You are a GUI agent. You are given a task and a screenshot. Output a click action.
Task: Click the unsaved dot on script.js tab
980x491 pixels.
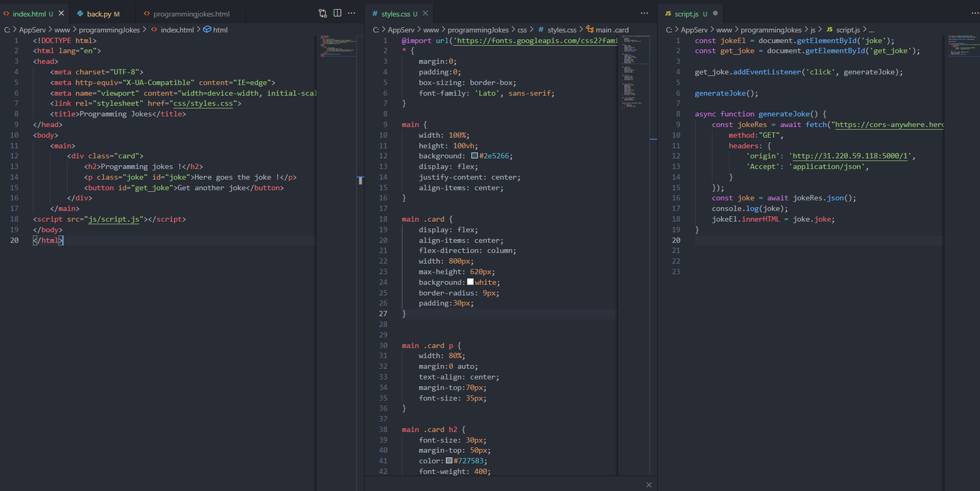[x=715, y=13]
